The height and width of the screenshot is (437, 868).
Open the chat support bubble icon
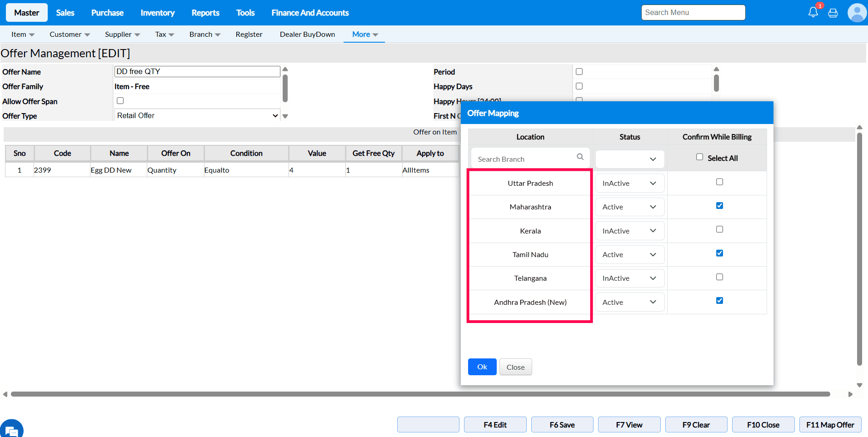(11, 429)
